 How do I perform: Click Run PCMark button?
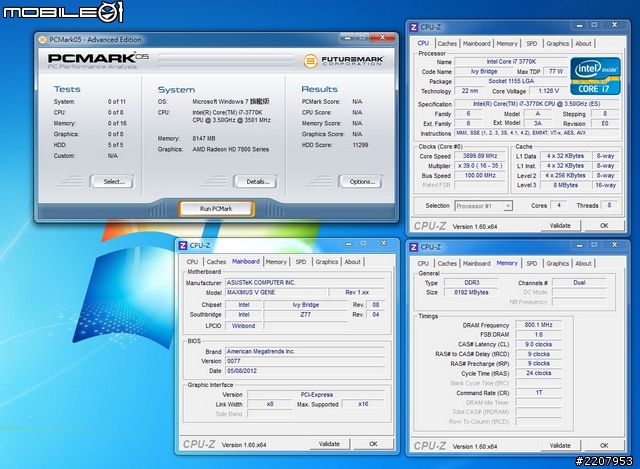(216, 209)
